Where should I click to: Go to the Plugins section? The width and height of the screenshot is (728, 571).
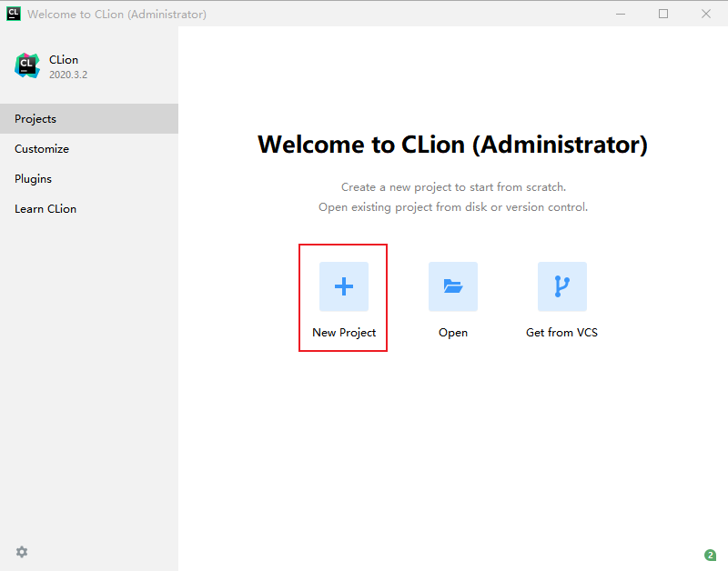tap(33, 178)
